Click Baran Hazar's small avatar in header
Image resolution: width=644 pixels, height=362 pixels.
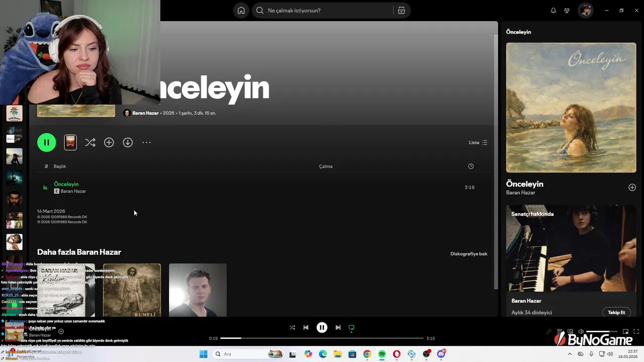(127, 113)
